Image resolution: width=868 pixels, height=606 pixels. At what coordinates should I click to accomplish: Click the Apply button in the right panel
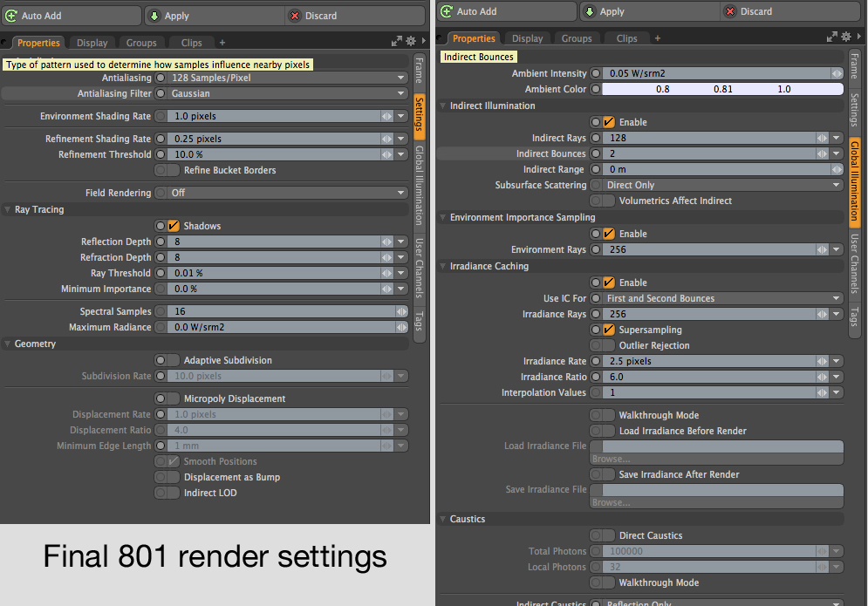pyautogui.click(x=612, y=11)
